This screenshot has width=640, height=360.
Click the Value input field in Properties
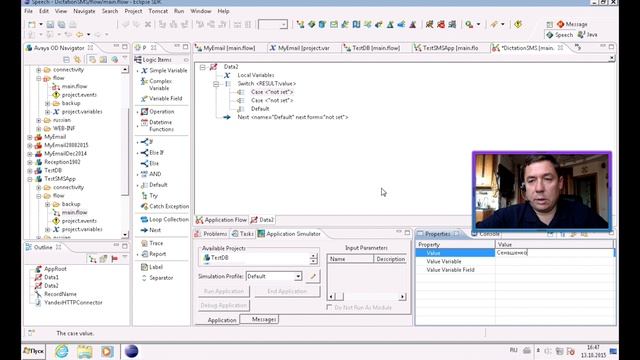[554, 253]
